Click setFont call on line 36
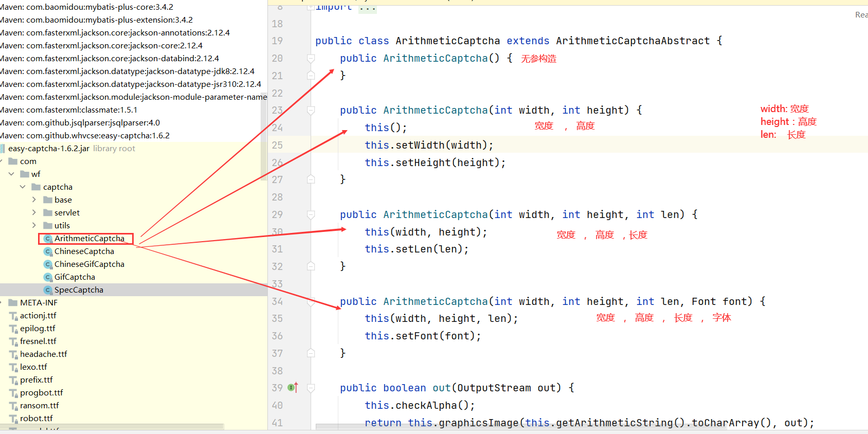The height and width of the screenshot is (434, 868). coord(417,336)
